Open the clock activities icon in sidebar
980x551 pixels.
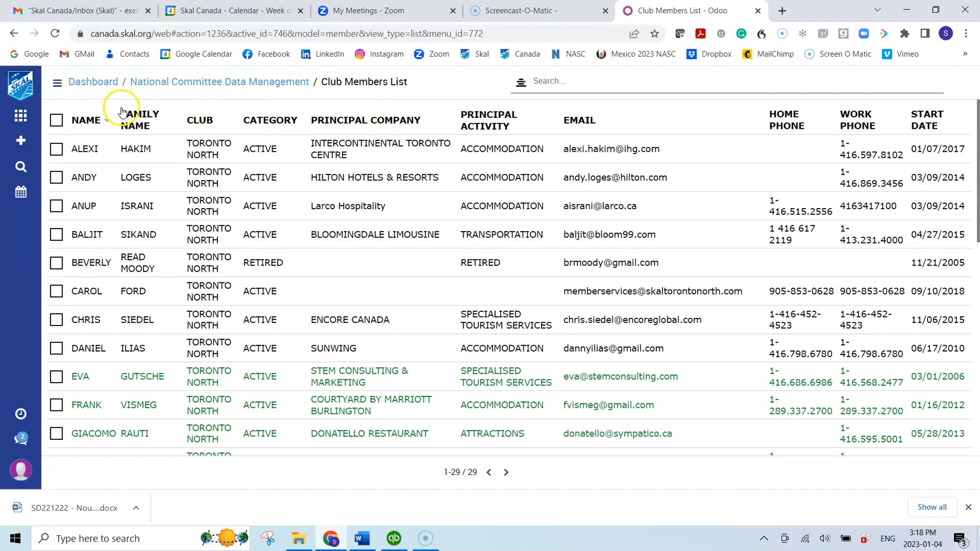click(x=20, y=414)
